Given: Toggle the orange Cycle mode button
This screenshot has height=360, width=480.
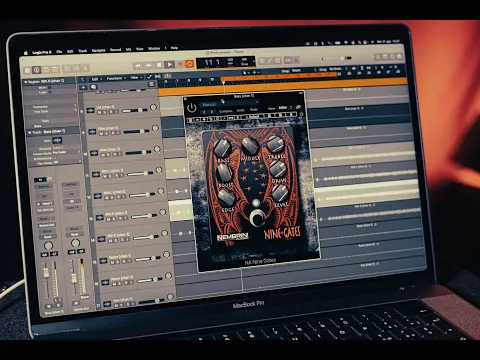Looking at the screenshot, I should [x=190, y=63].
